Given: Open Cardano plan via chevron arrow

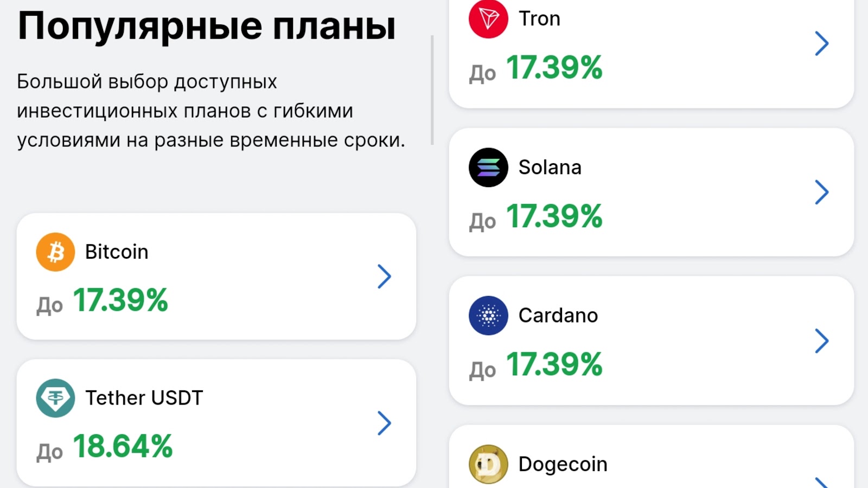Looking at the screenshot, I should pyautogui.click(x=822, y=341).
